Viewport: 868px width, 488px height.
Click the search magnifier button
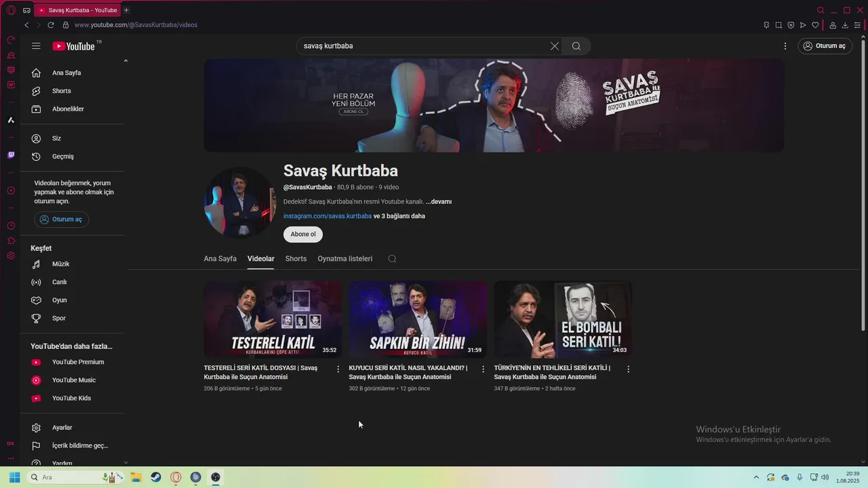click(x=576, y=46)
